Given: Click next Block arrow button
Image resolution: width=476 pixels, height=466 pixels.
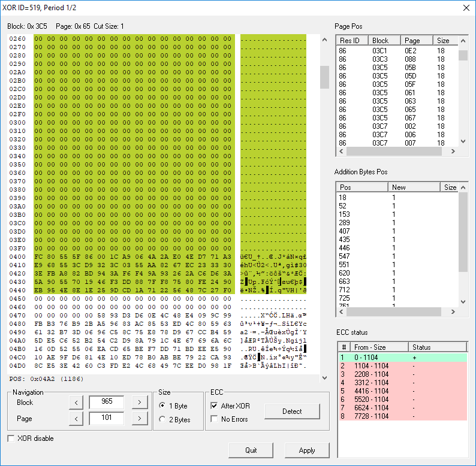Looking at the screenshot, I should 140,403.
